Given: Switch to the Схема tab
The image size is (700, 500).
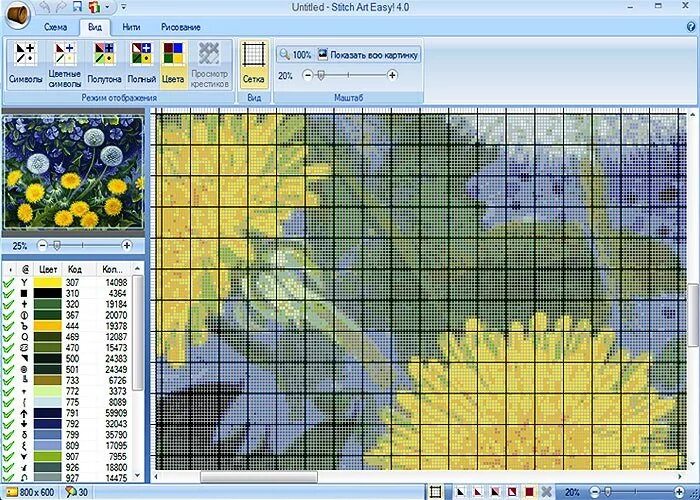Looking at the screenshot, I should pos(56,27).
